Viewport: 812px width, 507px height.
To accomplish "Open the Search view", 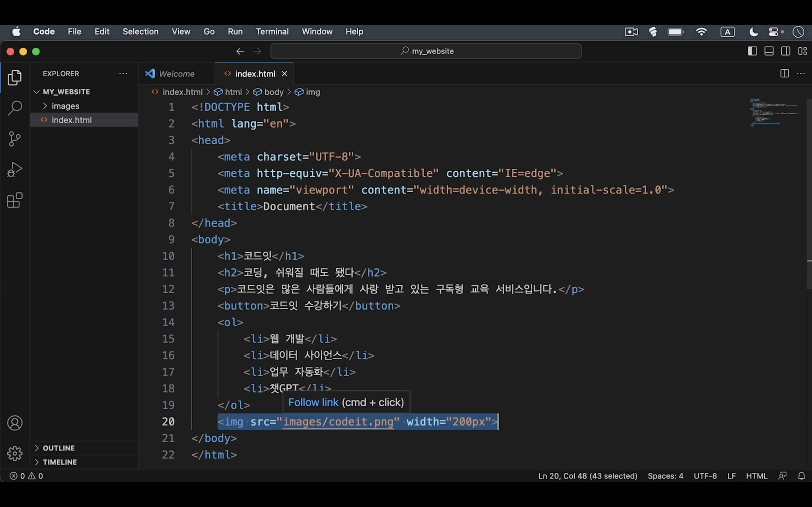I will coord(15,108).
